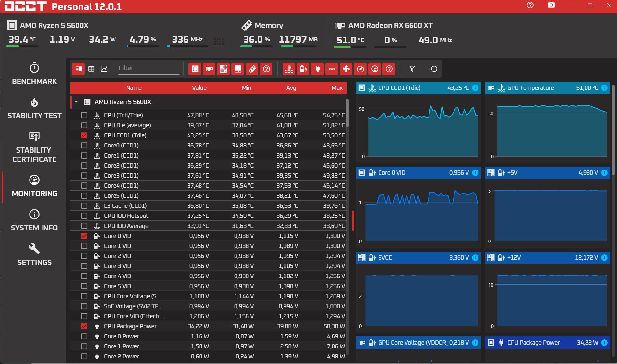Screen dimensions: 617x364
Task: Click the sensor table vertical scrollbar
Action: 347,113
